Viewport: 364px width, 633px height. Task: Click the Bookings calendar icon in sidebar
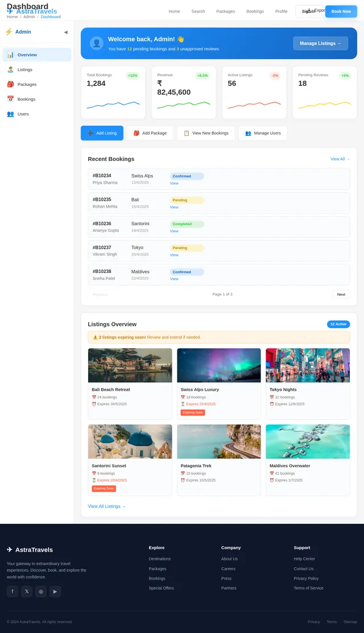pyautogui.click(x=10, y=99)
